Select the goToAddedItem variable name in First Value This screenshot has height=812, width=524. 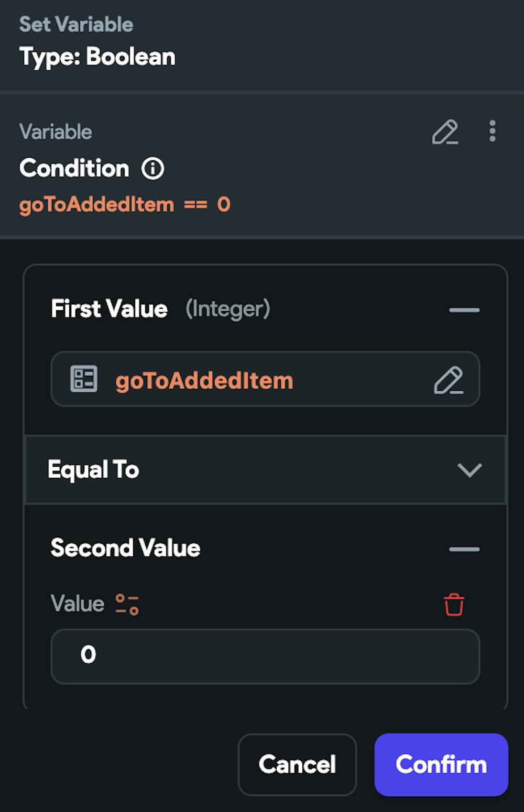(x=204, y=380)
